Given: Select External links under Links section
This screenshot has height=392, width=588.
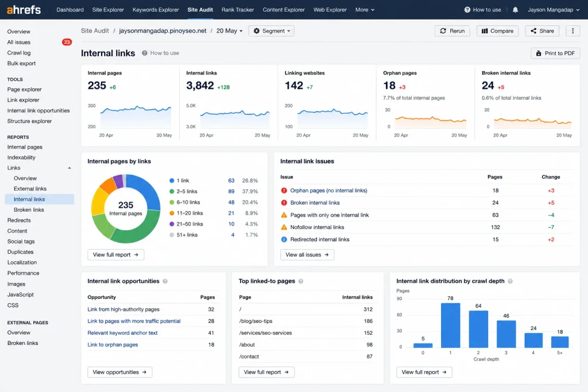Looking at the screenshot, I should pyautogui.click(x=30, y=189).
